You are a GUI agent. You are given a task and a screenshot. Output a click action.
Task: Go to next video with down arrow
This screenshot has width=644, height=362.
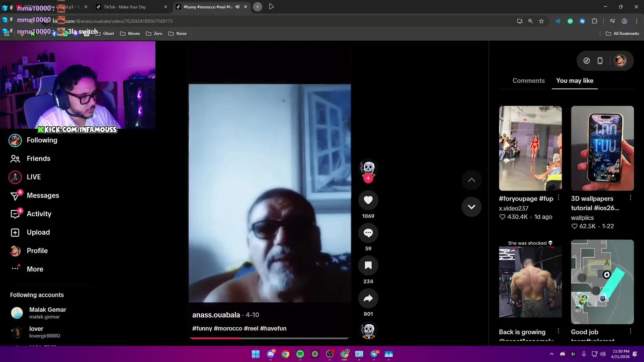471,207
